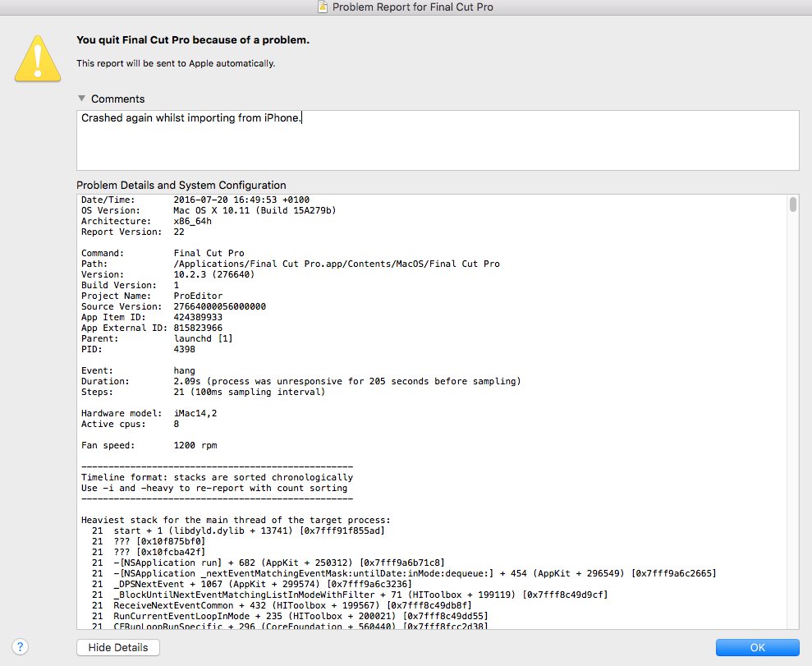The width and height of the screenshot is (812, 666).
Task: Click the Steps value 21 (100ms sampling interval)
Action: [249, 392]
